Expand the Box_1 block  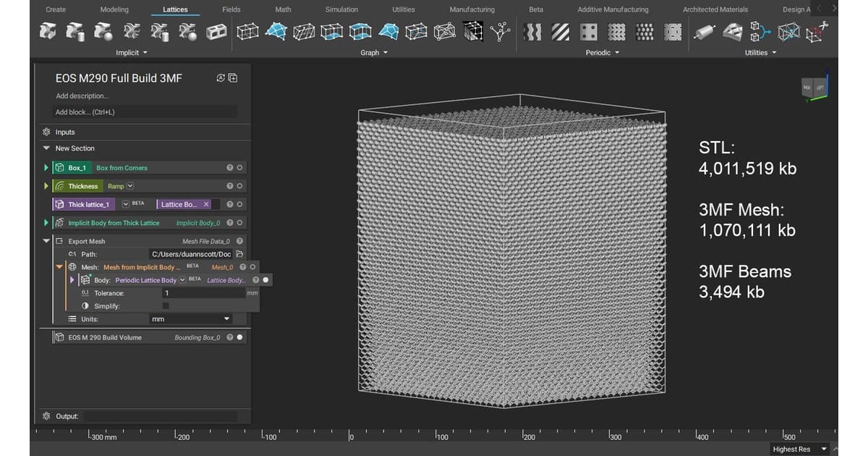[47, 168]
